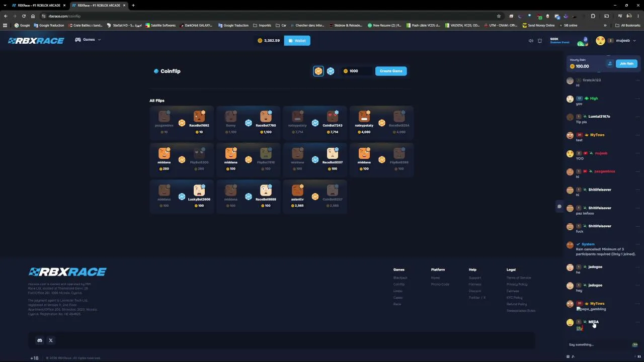644x362 pixels.
Task: Open Promo Code footer link
Action: pos(440,285)
